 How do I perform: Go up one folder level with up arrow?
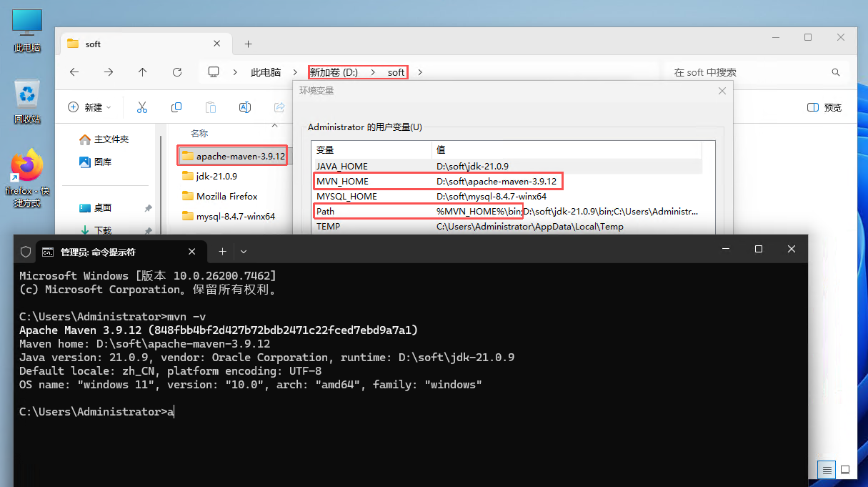[x=143, y=72]
